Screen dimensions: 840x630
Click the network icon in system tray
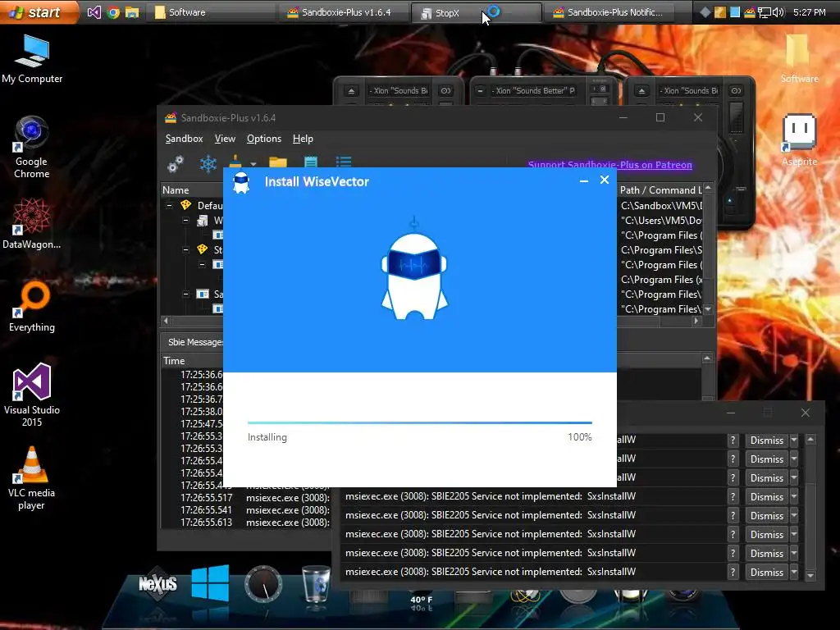(764, 12)
